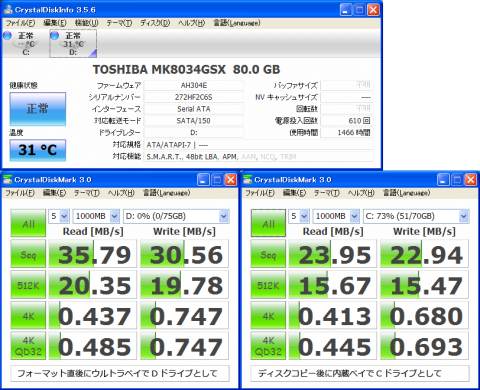Open ヘルプ(H) menu in right CrystalDiskMark

pyautogui.click(x=361, y=193)
